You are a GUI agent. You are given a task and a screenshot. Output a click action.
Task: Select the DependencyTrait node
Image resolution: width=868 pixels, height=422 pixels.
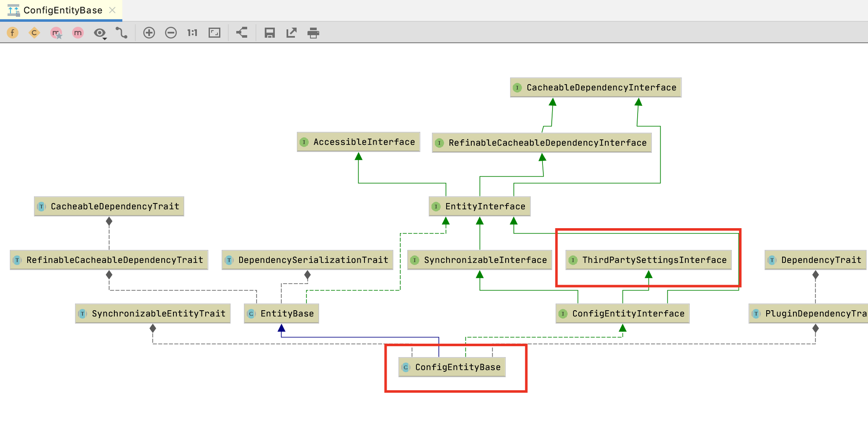coord(816,260)
